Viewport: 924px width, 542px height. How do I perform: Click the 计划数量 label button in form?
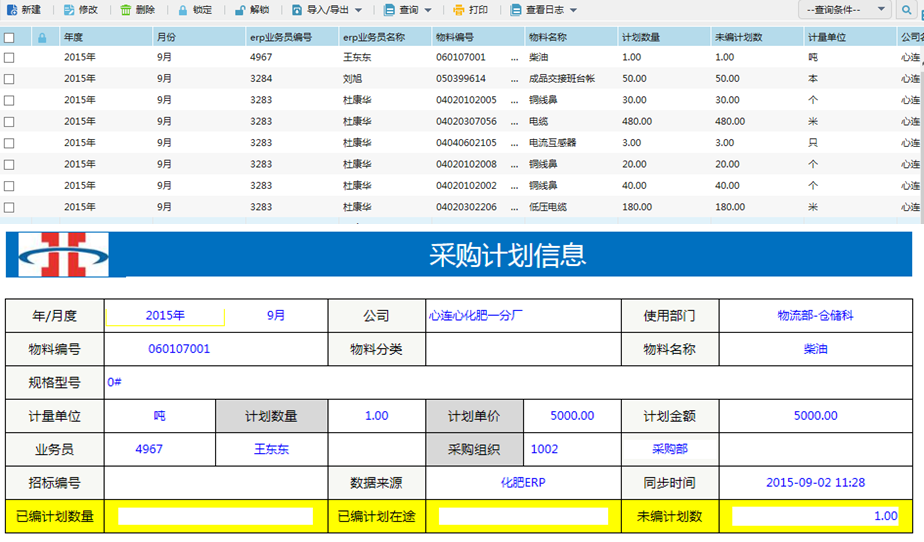[x=271, y=416]
